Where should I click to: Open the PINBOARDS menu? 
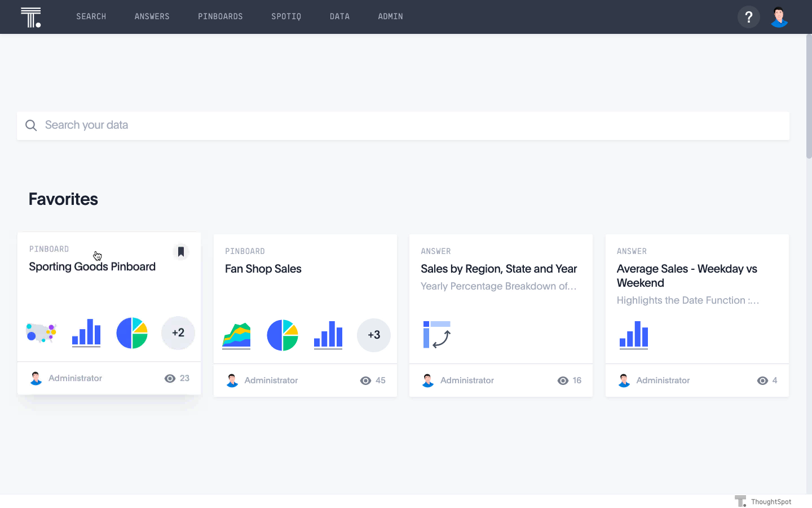point(220,16)
